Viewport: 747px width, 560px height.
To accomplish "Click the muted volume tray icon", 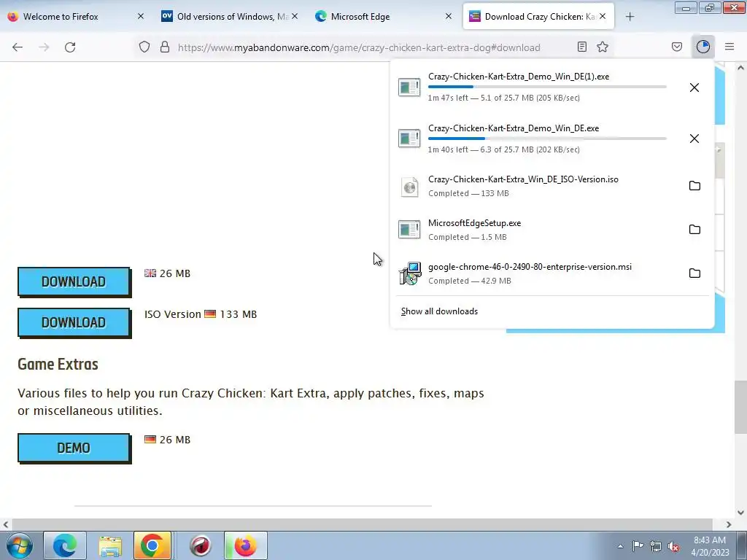I will click(x=673, y=546).
